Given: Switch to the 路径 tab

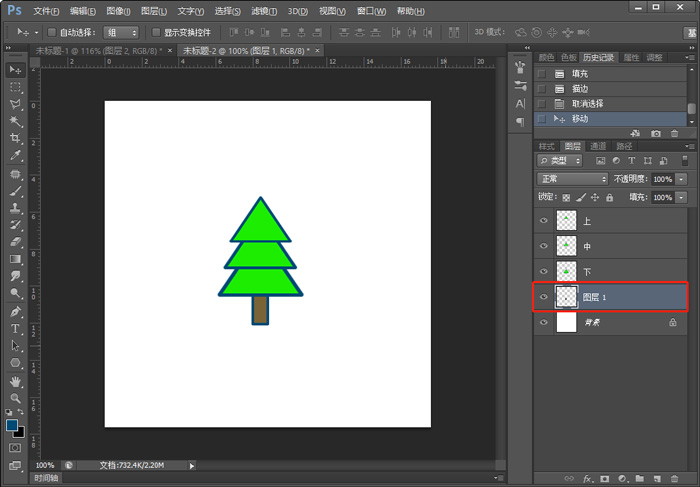Looking at the screenshot, I should [624, 146].
